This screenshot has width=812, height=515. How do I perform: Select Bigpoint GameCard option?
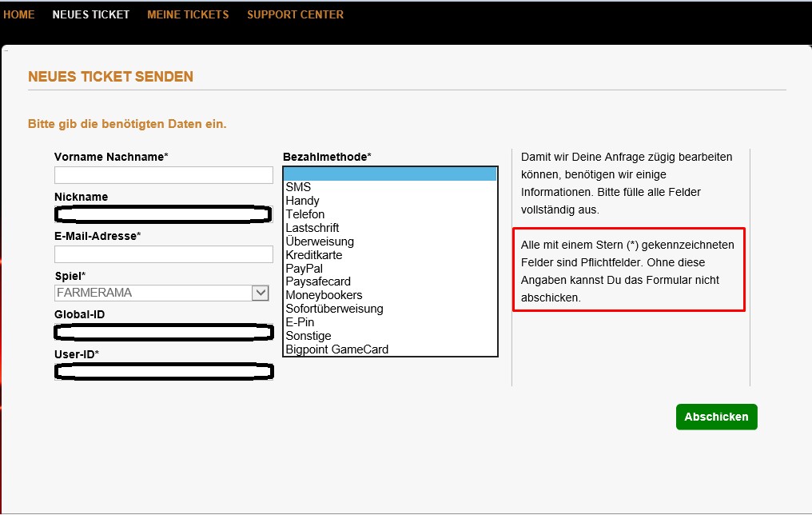tap(390, 349)
